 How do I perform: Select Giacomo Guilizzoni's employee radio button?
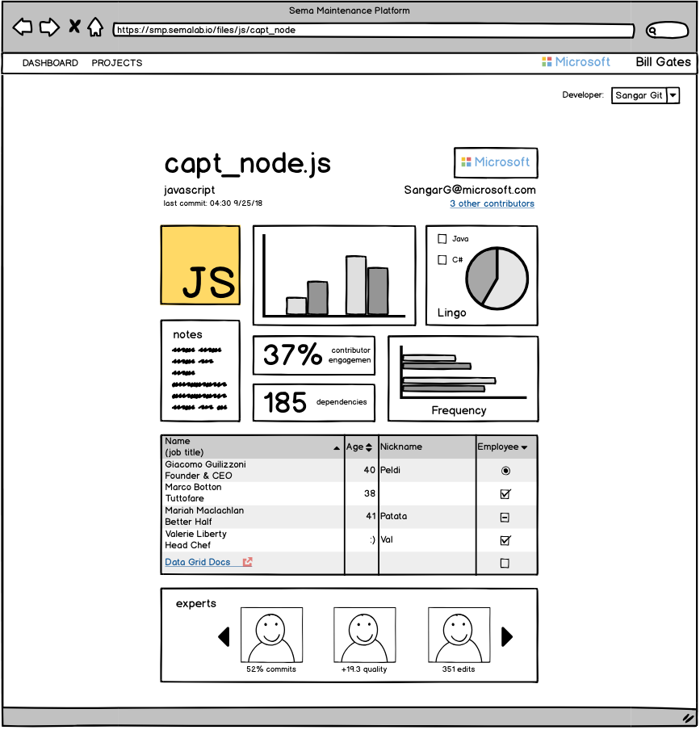pos(506,471)
